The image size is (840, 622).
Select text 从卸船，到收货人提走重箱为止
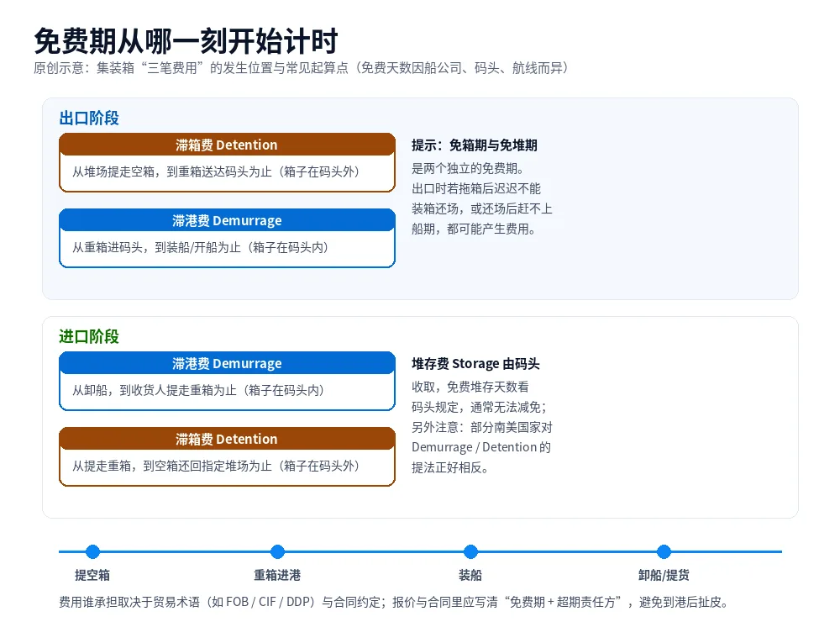(x=155, y=390)
